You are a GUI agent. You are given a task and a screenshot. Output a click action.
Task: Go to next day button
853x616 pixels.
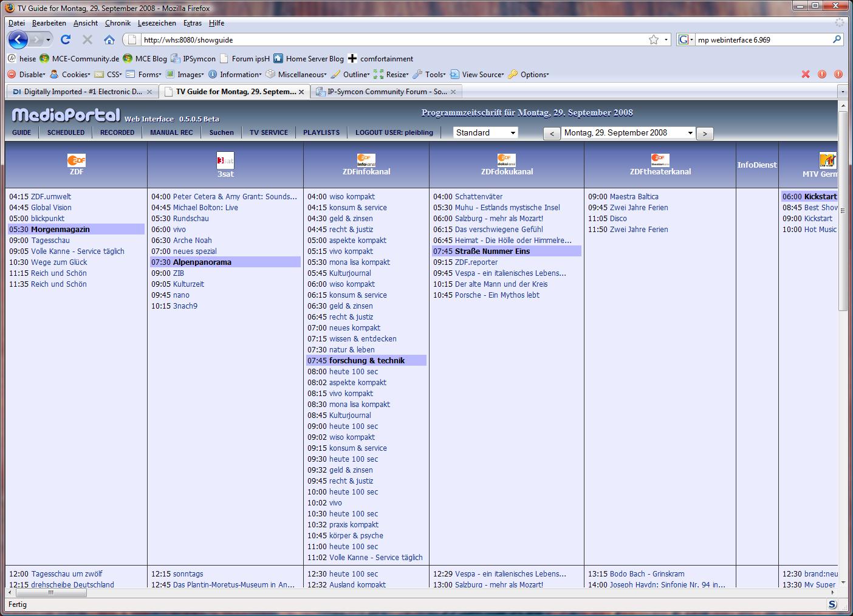click(705, 134)
